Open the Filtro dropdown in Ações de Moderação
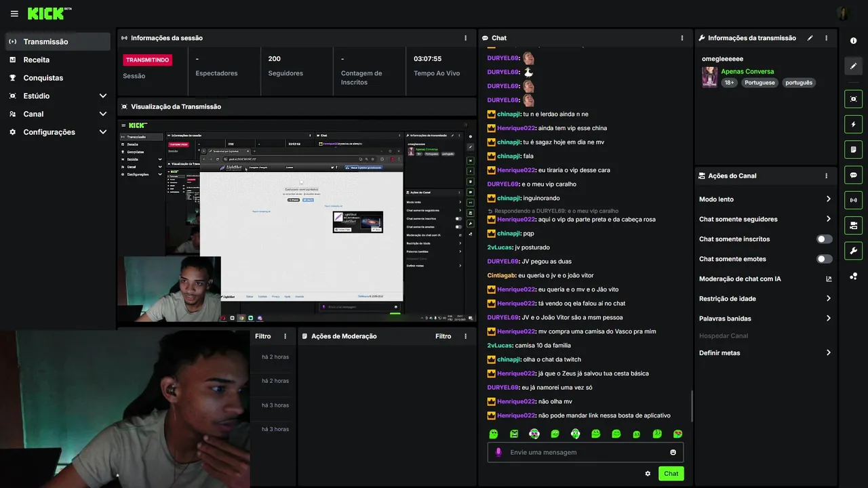 pos(443,336)
